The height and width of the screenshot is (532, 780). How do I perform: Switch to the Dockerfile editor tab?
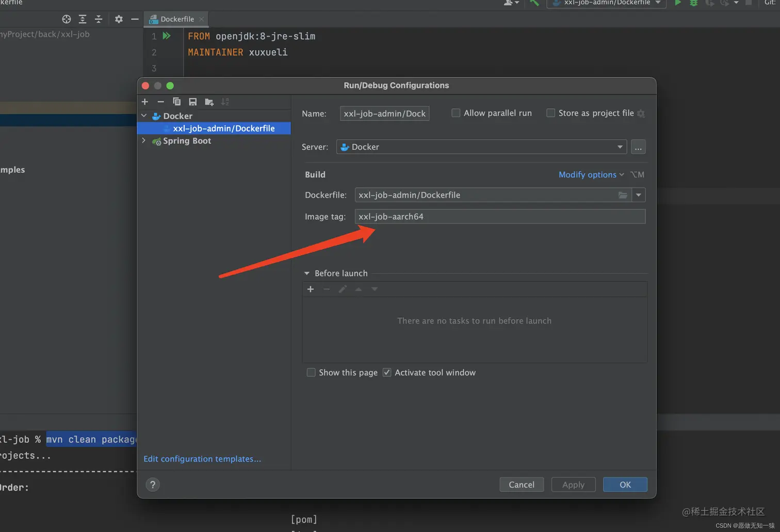pyautogui.click(x=177, y=19)
